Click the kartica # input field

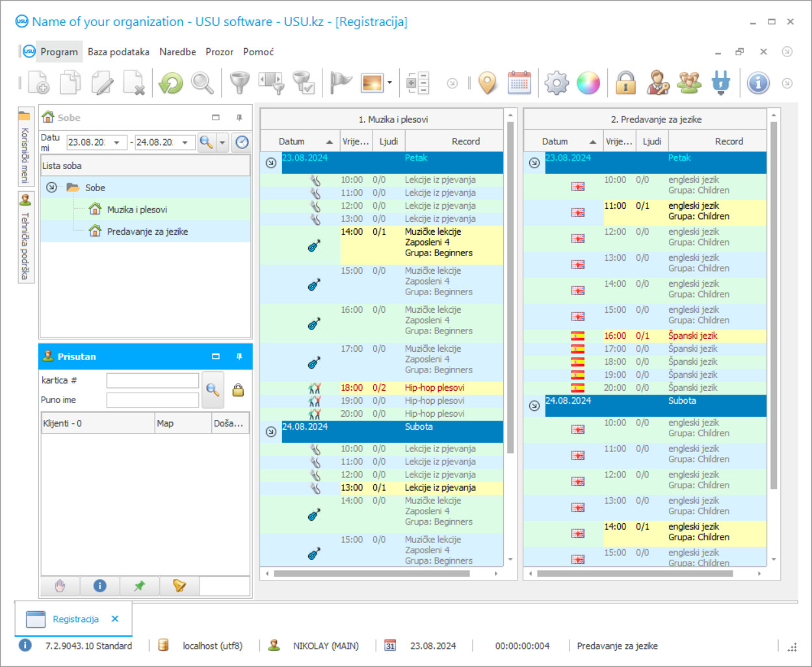click(x=153, y=380)
